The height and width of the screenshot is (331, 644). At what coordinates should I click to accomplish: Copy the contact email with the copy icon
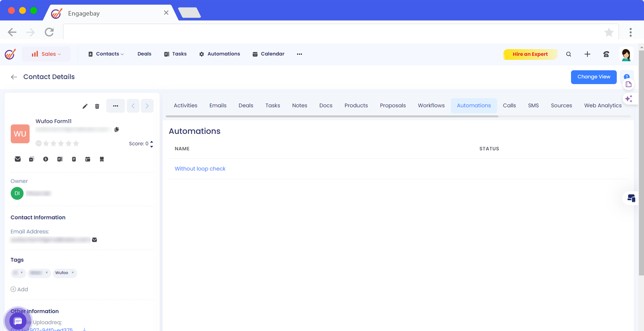116,129
